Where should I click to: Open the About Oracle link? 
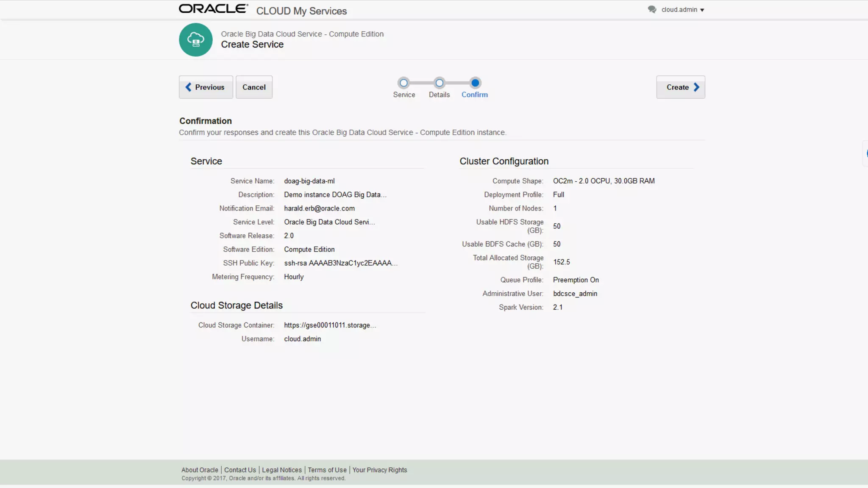(200, 470)
